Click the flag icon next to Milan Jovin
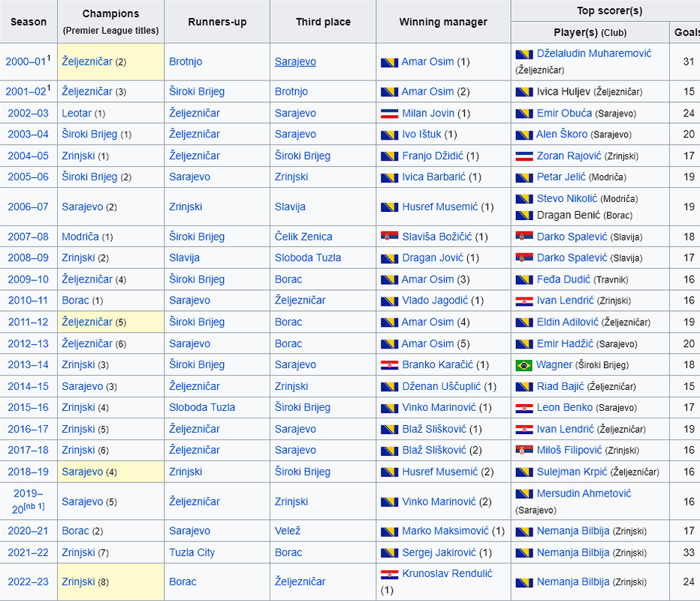 389,114
